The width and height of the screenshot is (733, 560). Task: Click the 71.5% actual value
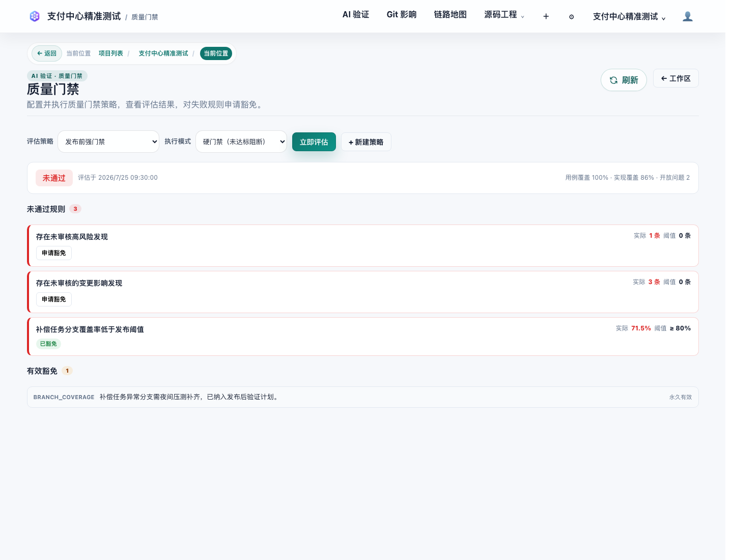(641, 328)
